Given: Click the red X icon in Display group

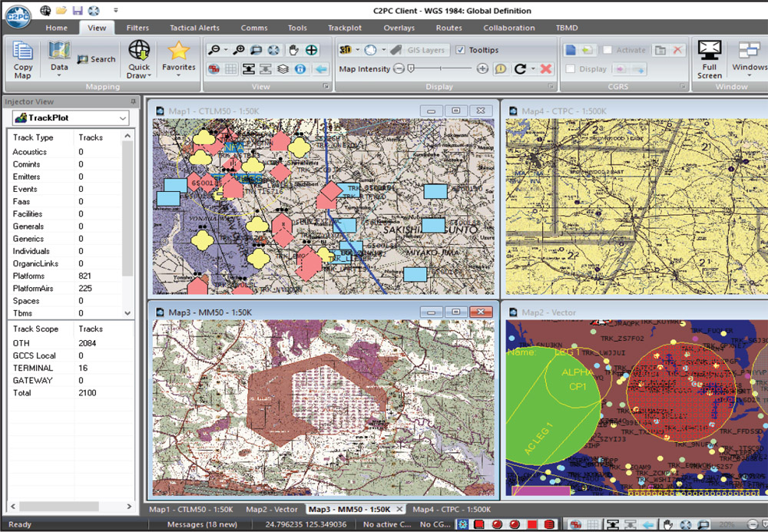Looking at the screenshot, I should (x=546, y=69).
